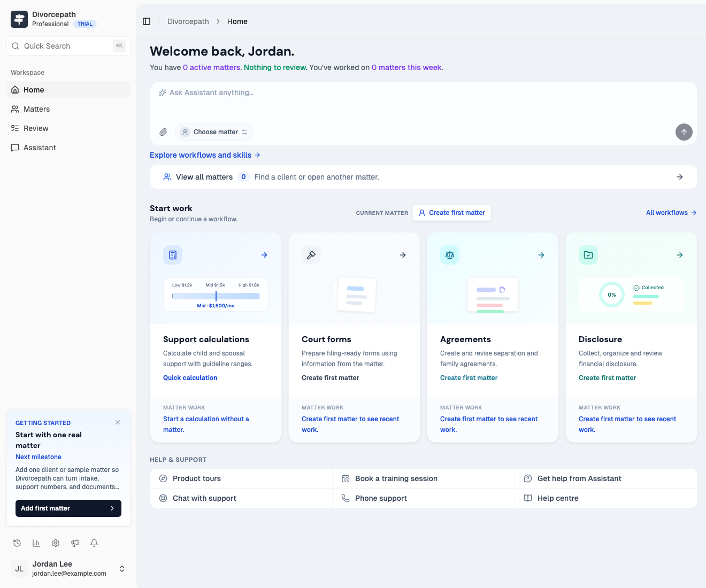Open Review in sidebar
The height and width of the screenshot is (588, 706).
(x=68, y=128)
